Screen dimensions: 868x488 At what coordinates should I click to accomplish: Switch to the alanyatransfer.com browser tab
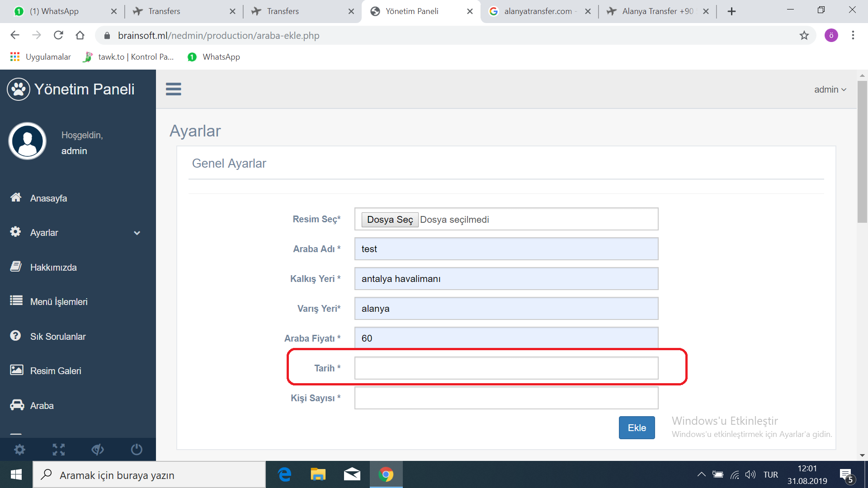pyautogui.click(x=538, y=11)
